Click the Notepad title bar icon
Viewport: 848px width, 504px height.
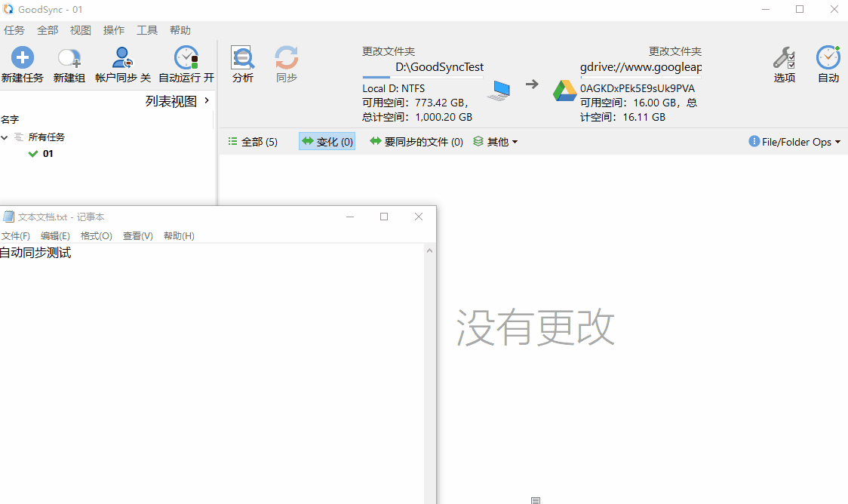tap(8, 217)
